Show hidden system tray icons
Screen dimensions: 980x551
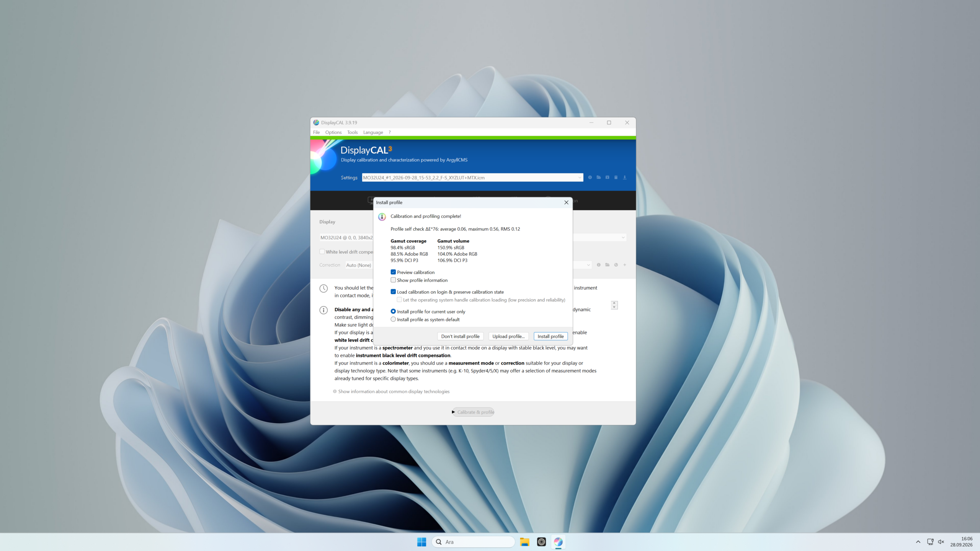(x=918, y=542)
